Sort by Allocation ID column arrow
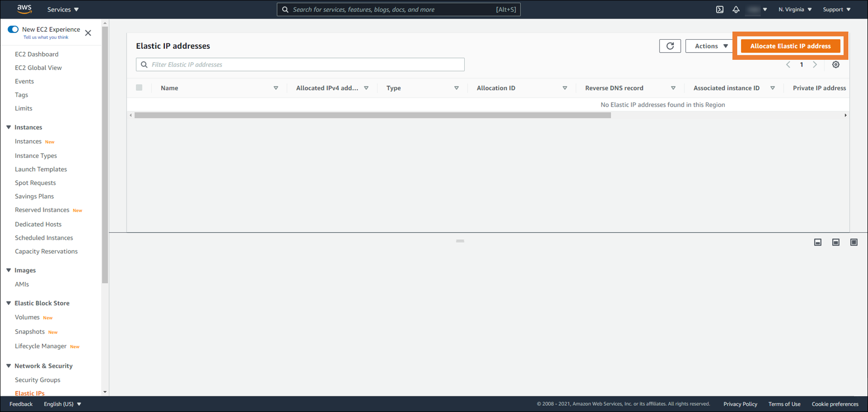 point(565,88)
